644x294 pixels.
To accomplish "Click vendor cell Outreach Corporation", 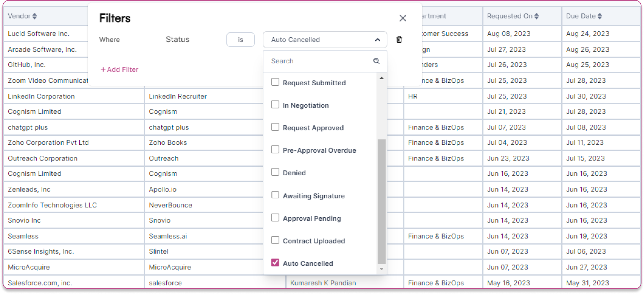I will 43,158.
